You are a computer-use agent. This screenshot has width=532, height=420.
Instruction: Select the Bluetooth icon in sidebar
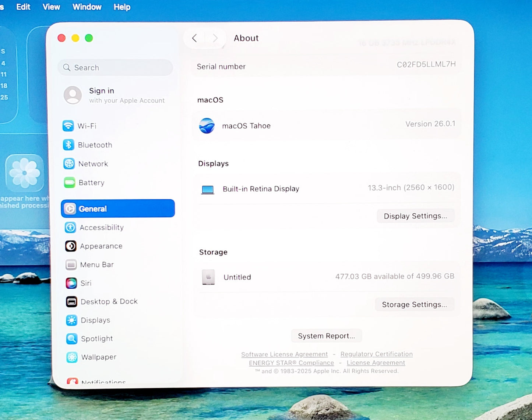tap(68, 145)
